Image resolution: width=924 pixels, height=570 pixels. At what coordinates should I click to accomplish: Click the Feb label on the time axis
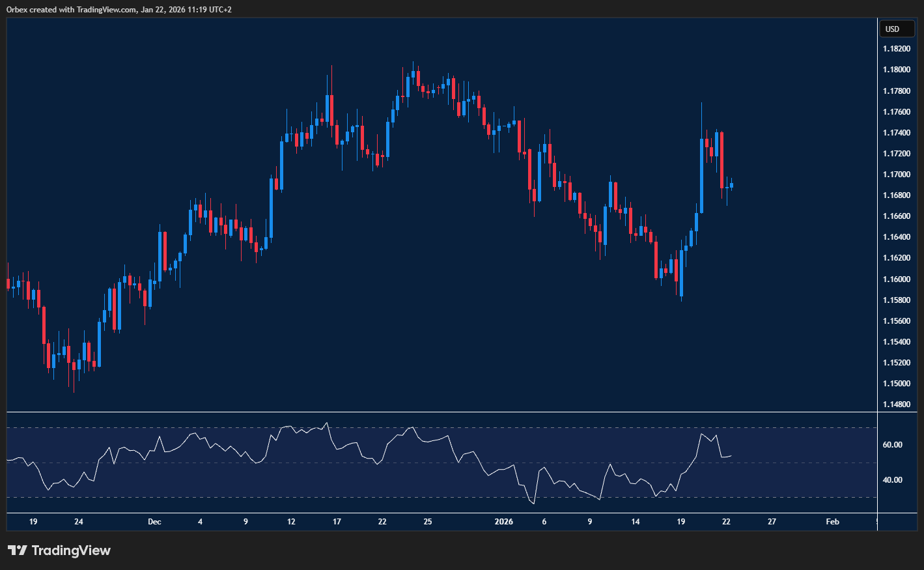tap(832, 521)
